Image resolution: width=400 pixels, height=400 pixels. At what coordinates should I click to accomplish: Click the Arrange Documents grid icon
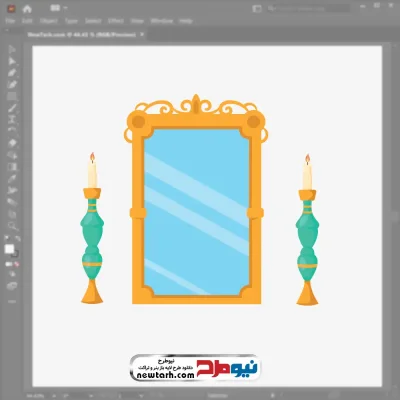[55, 8]
